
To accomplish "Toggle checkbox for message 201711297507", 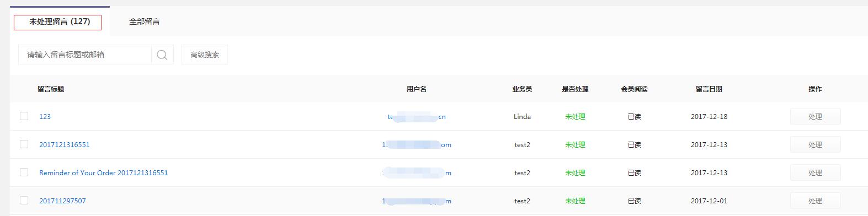I will coord(24,200).
